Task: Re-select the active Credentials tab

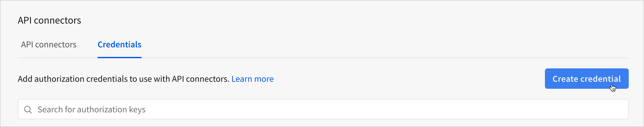Action: tap(119, 45)
